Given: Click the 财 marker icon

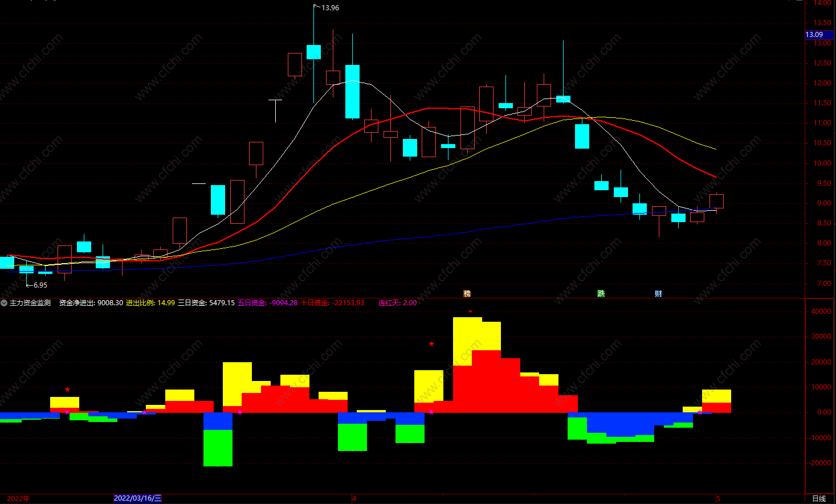Looking at the screenshot, I should pyautogui.click(x=658, y=294).
